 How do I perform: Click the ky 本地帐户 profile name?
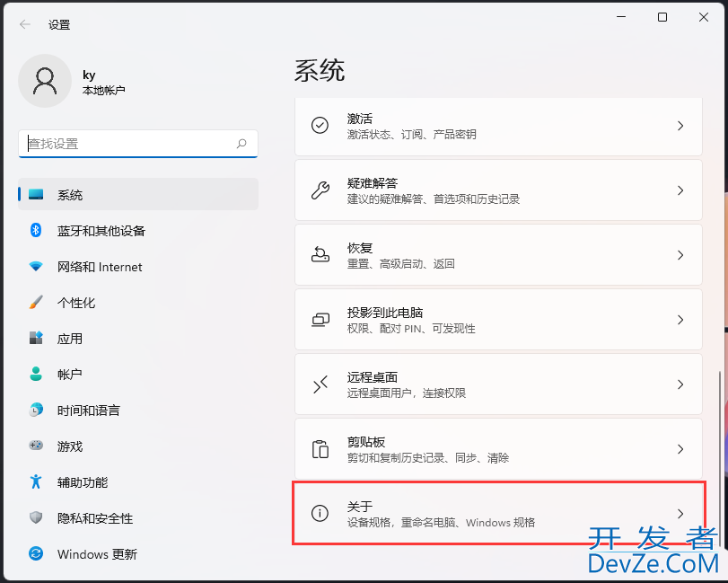click(103, 83)
